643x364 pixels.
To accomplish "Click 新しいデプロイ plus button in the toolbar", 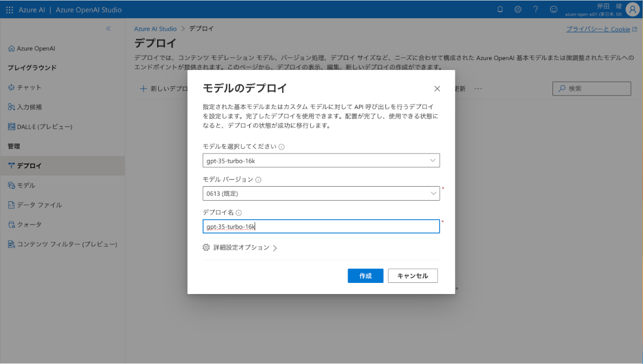I will pyautogui.click(x=164, y=89).
